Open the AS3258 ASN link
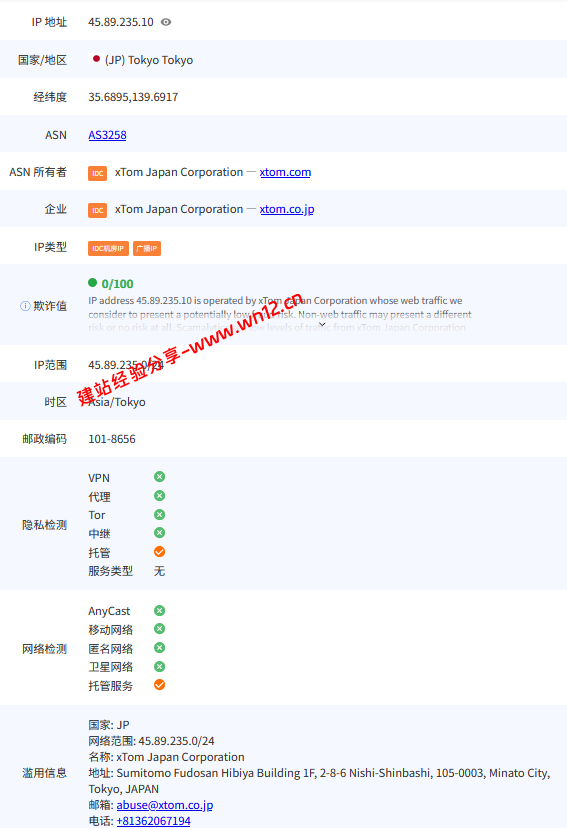Image resolution: width=567 pixels, height=828 pixels. [x=107, y=135]
